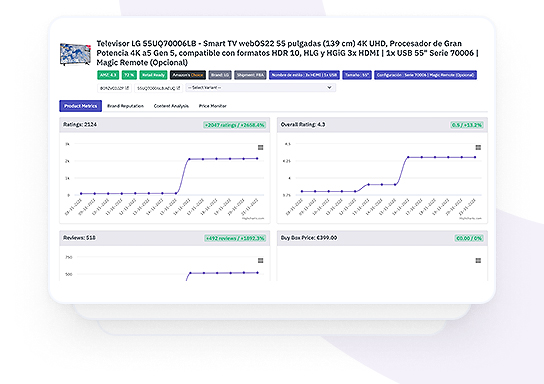Click the Overall Rating: 4.3 panel header
The image size is (544, 384).
(x=382, y=125)
